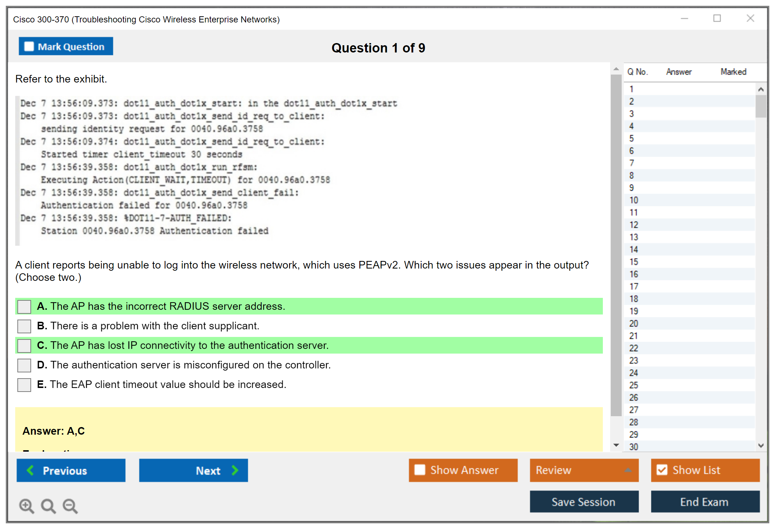This screenshot has height=532, width=778.
Task: Click the reset zoom magnifier icon
Action: tap(48, 506)
